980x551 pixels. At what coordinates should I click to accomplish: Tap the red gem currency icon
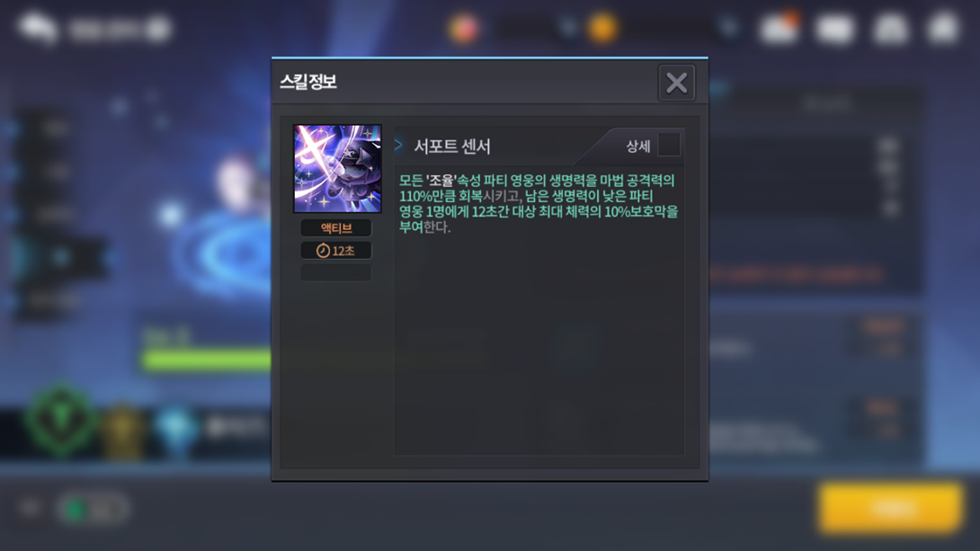[464, 28]
